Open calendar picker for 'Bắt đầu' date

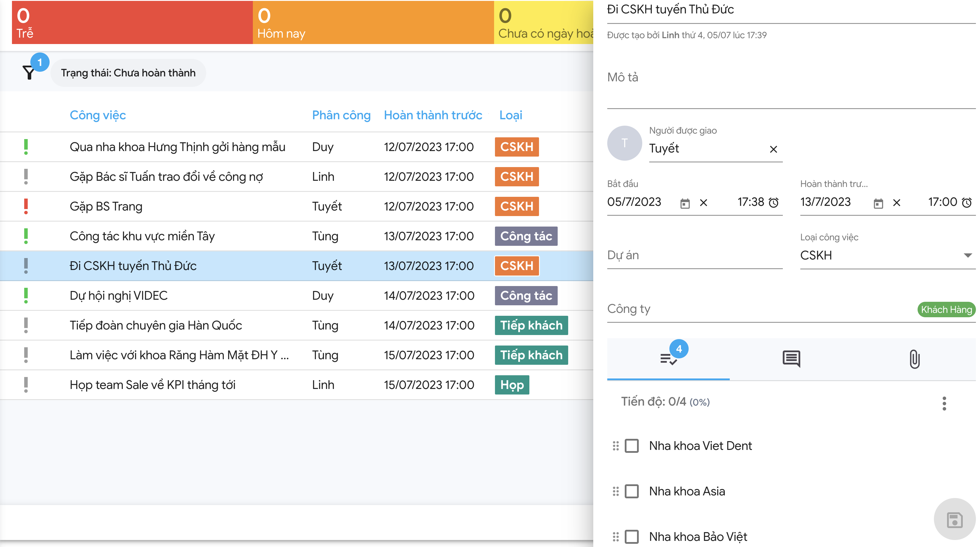pyautogui.click(x=685, y=203)
